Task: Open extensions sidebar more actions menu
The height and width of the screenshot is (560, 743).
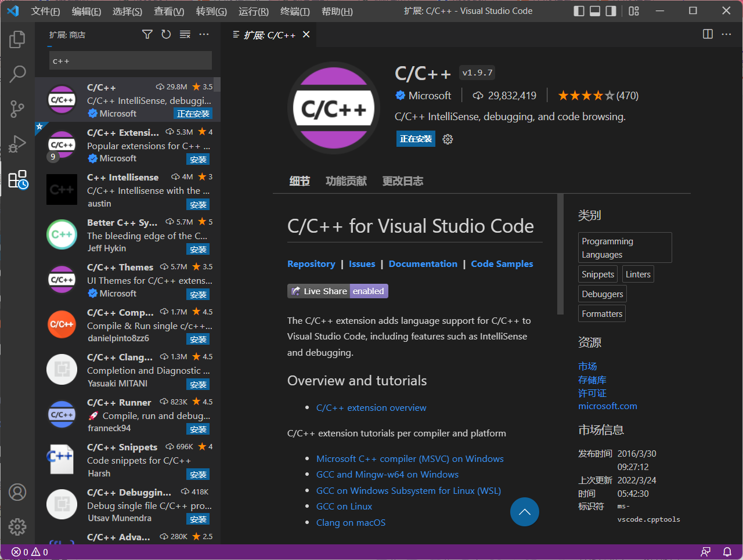Action: (x=204, y=35)
